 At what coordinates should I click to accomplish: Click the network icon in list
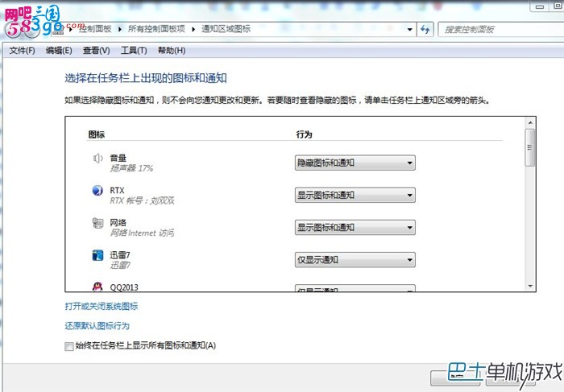(97, 223)
